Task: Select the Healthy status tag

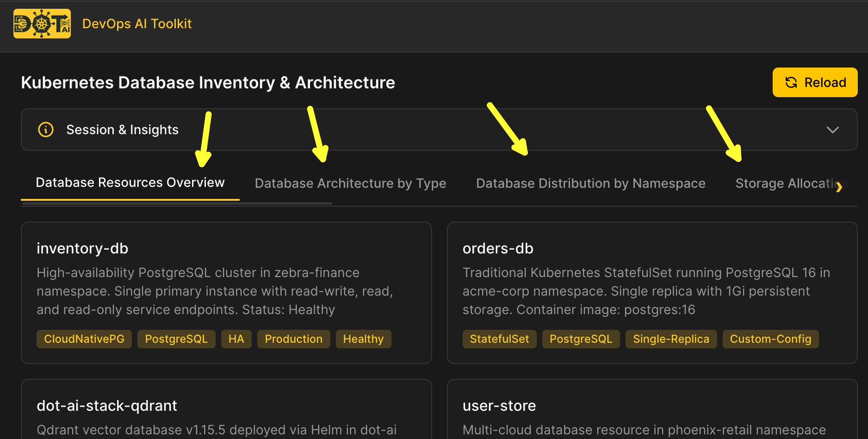Action: [x=363, y=339]
